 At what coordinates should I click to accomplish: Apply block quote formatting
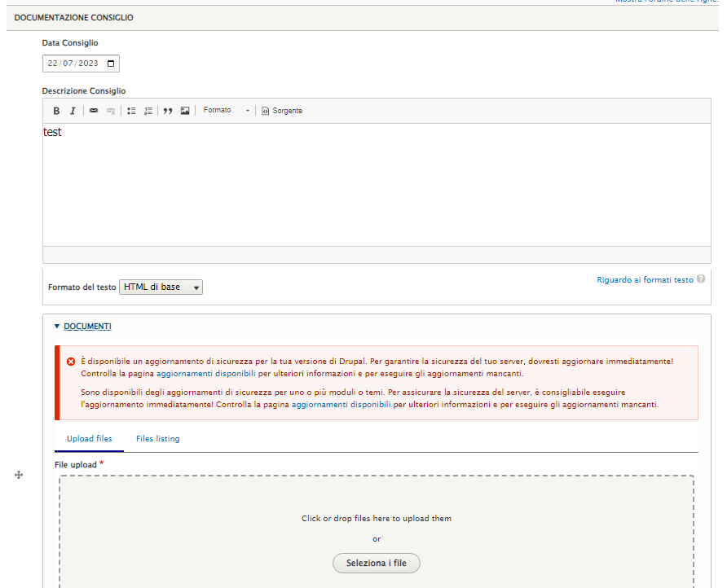click(168, 111)
